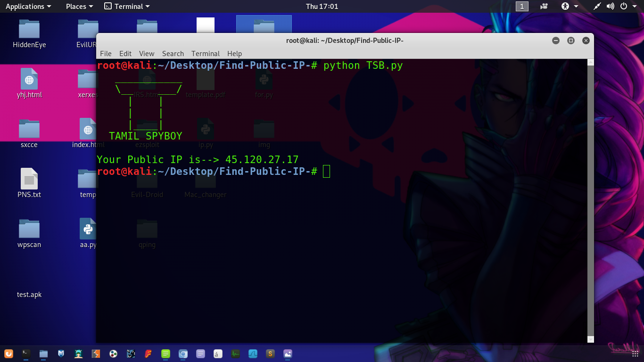Select workspace 1 indicator
Viewport: 644px width, 362px height.
(x=522, y=7)
